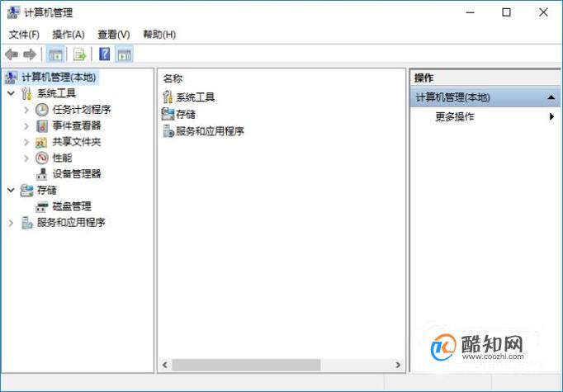Click the 事件查看器 icon in tree
This screenshot has width=563, height=392.
[42, 125]
